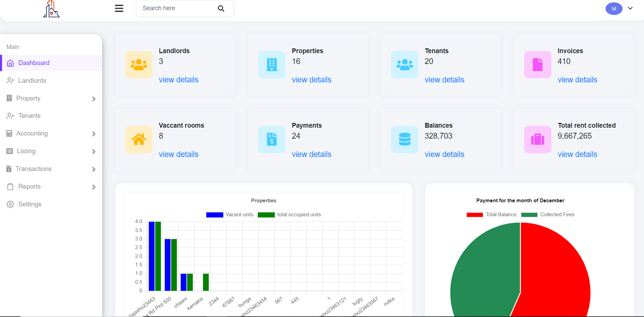Select the Property menu label
Viewport: 644px width, 317px height.
pos(28,98)
